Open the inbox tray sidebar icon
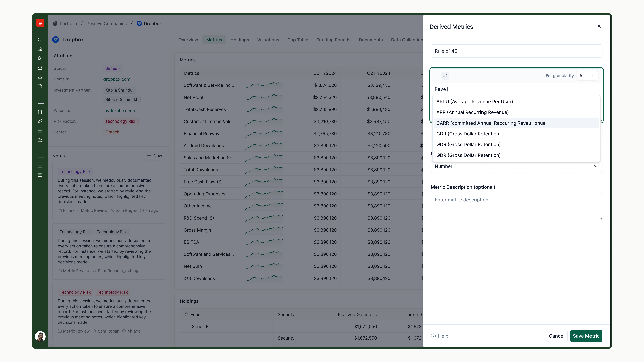 (x=40, y=68)
